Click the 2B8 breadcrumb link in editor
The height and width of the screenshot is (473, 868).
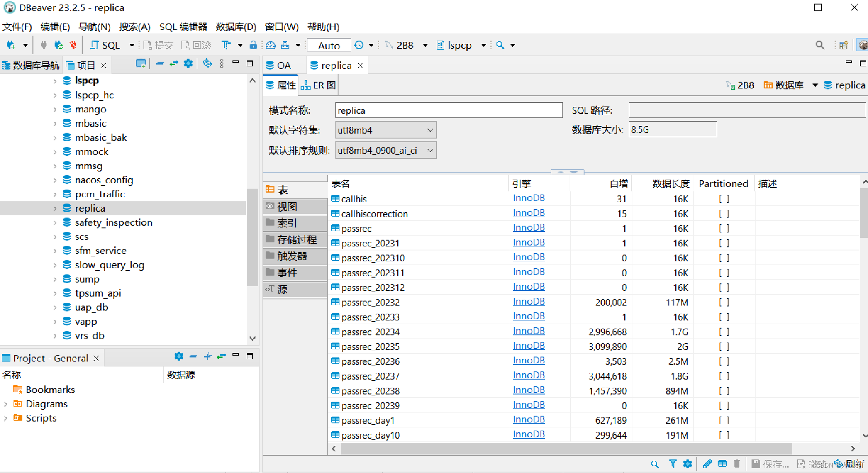coord(740,85)
